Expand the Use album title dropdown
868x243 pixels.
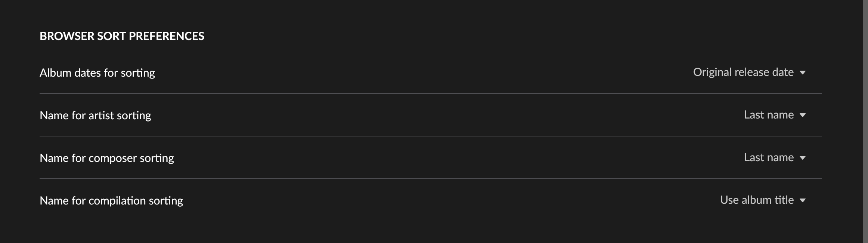763,200
